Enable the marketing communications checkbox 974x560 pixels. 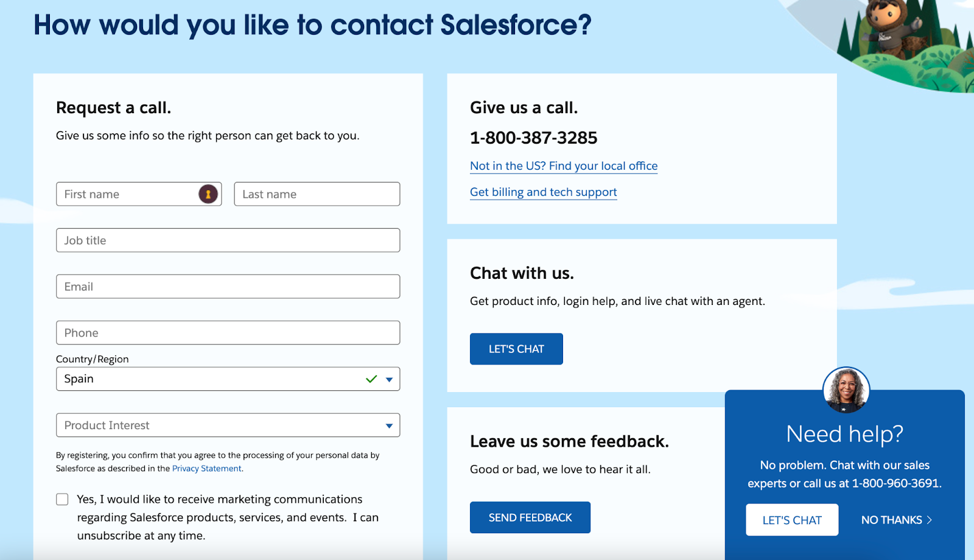point(61,499)
